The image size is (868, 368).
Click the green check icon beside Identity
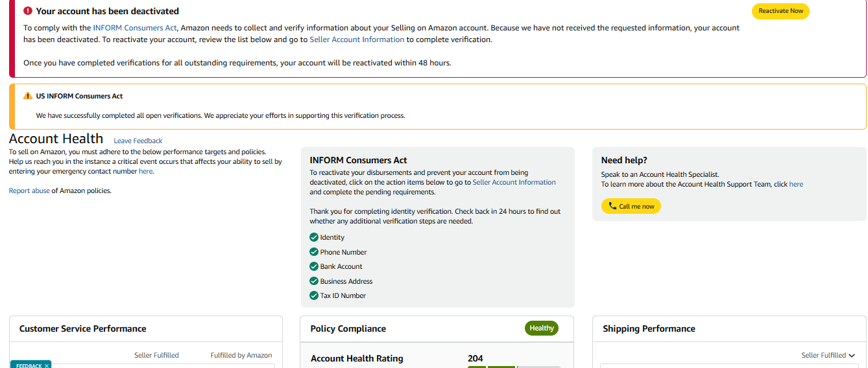314,237
